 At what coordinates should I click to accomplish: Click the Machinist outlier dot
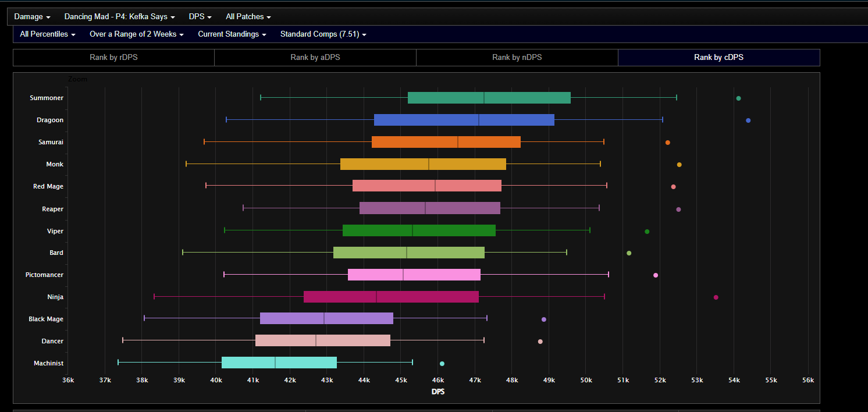pyautogui.click(x=442, y=364)
